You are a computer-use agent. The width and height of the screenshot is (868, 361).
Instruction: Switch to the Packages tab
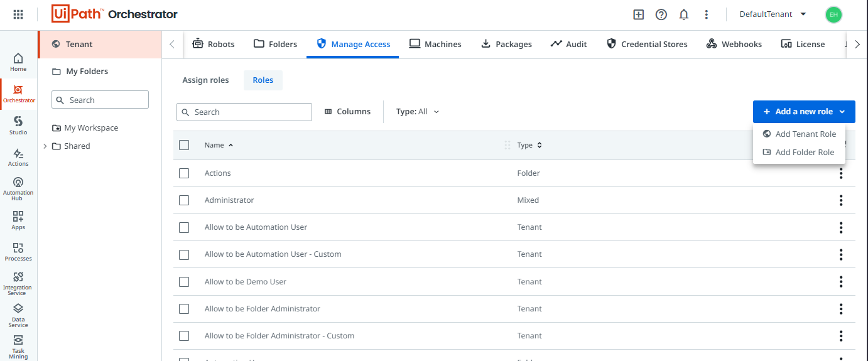(x=506, y=44)
